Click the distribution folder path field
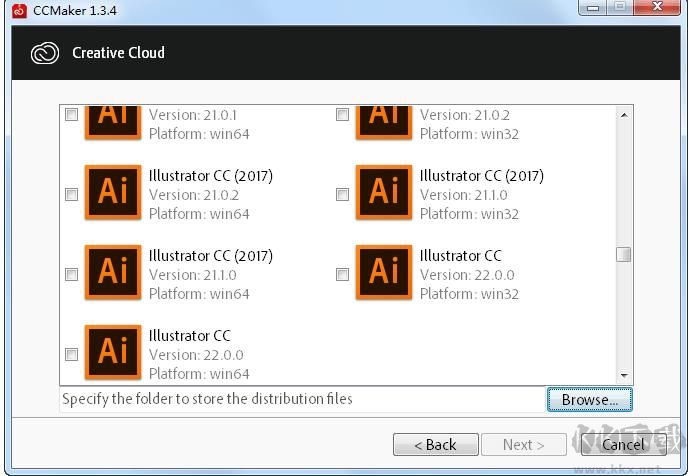This screenshot has width=688, height=476. [300, 399]
